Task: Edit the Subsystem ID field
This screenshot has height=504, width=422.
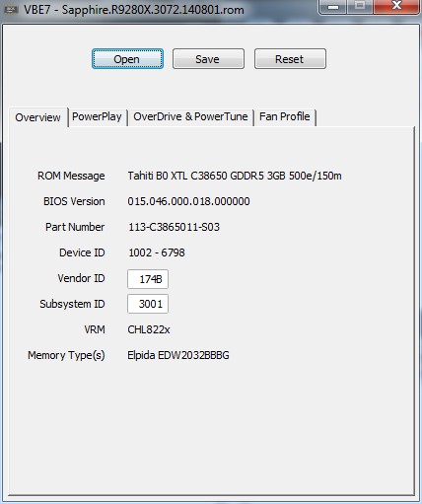Action: tap(148, 304)
